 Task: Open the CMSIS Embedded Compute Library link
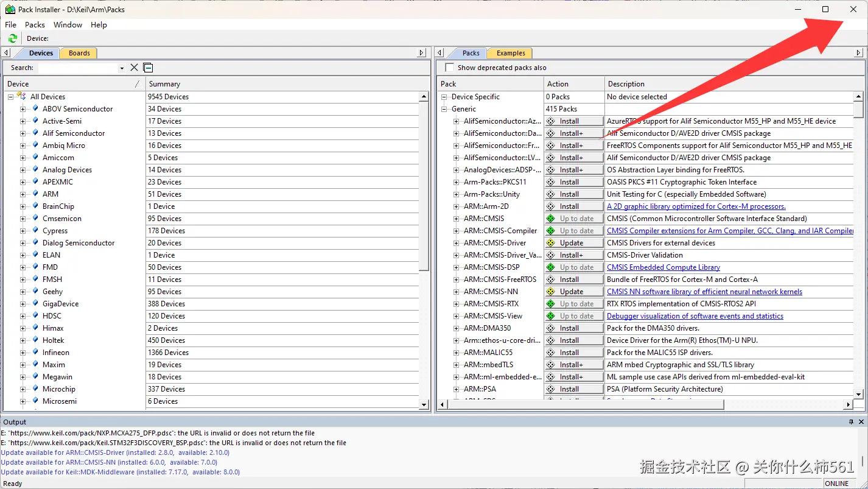(x=663, y=267)
